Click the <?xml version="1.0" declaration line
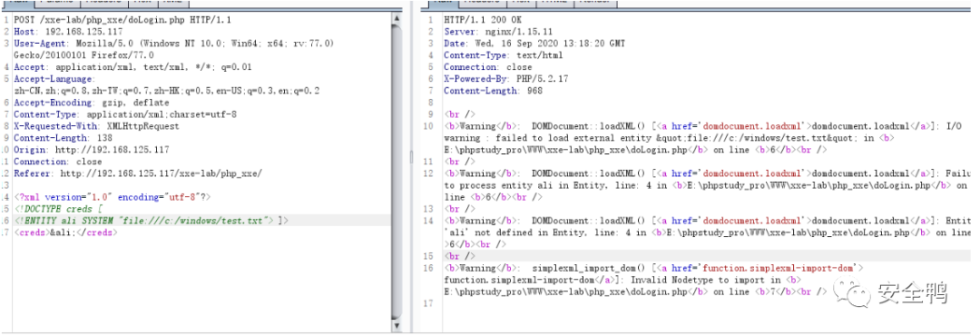This screenshot has width=980, height=336. pos(113,197)
